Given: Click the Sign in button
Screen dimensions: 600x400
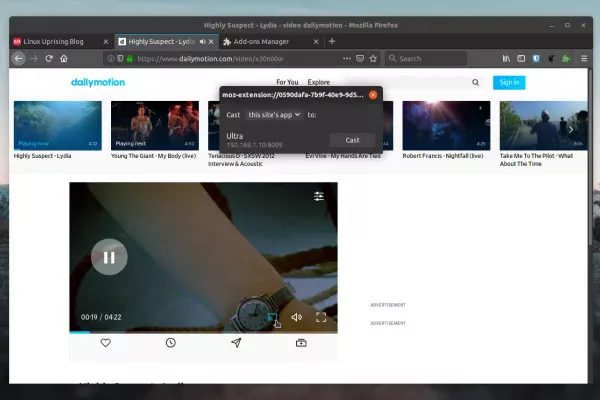Looking at the screenshot, I should tap(509, 83).
